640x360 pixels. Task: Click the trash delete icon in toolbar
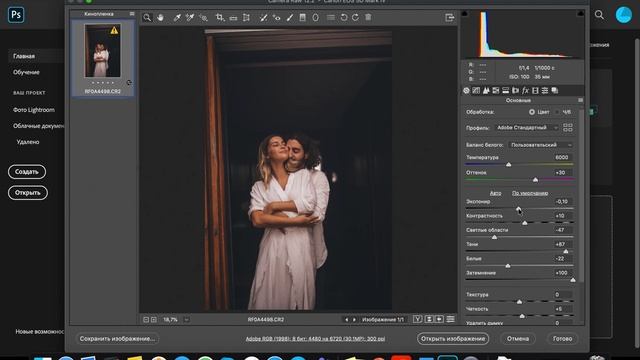[368, 18]
